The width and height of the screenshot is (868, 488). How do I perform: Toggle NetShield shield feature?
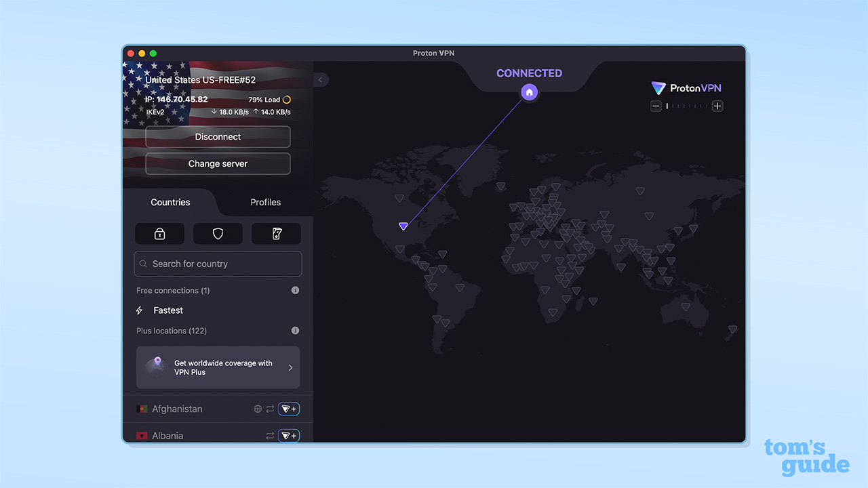coord(218,234)
